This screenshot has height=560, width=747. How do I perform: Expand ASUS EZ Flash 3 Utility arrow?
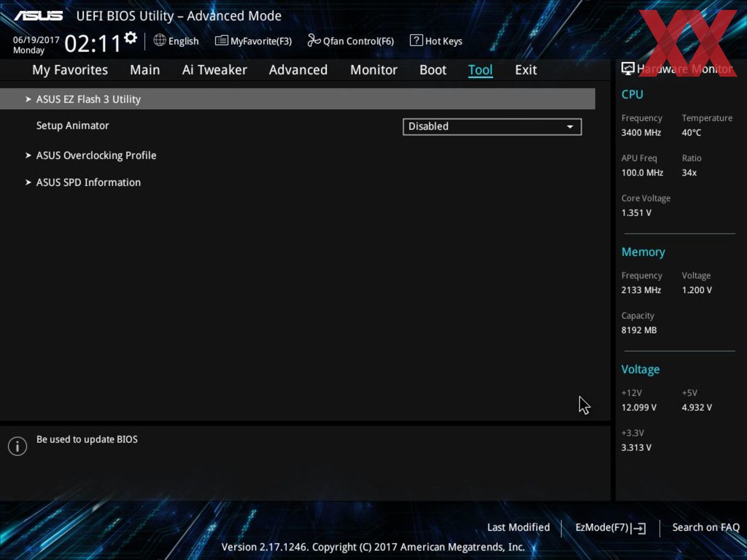[x=28, y=99]
